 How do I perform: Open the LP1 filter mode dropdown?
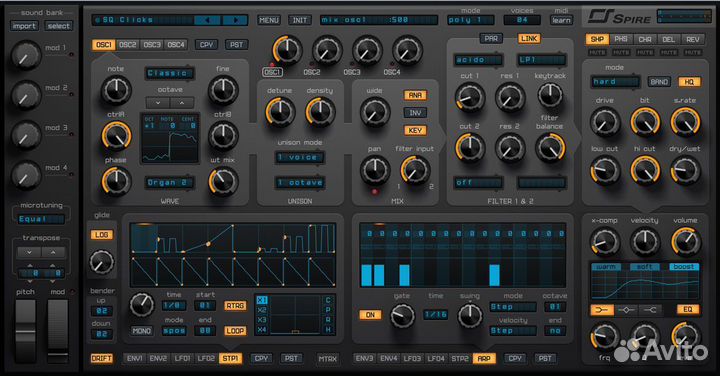click(542, 60)
